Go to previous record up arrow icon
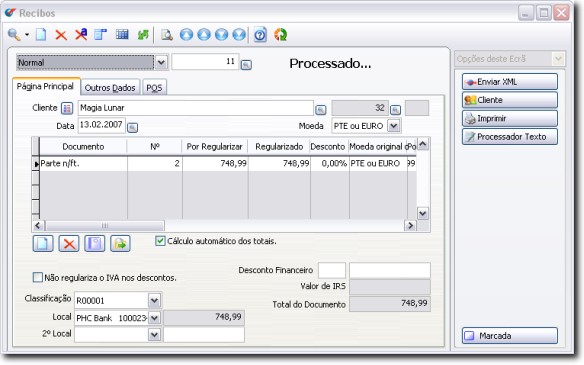Image resolution: width=584 pixels, height=365 pixels. (204, 35)
